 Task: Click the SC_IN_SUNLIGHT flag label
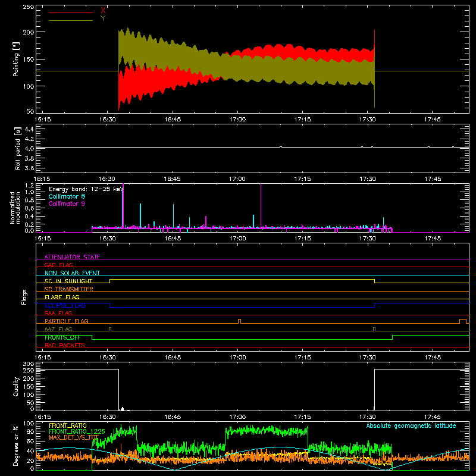pyautogui.click(x=68, y=281)
